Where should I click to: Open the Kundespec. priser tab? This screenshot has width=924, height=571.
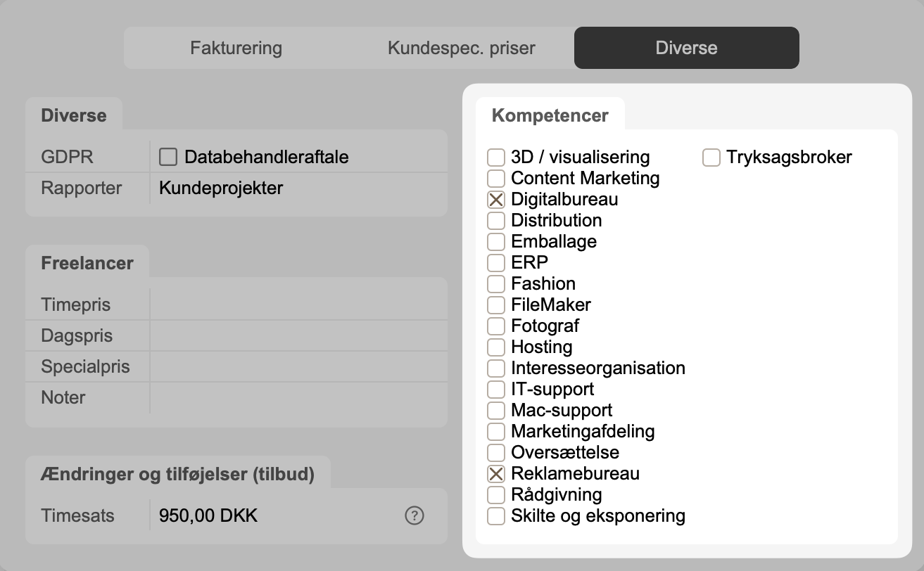pos(461,48)
